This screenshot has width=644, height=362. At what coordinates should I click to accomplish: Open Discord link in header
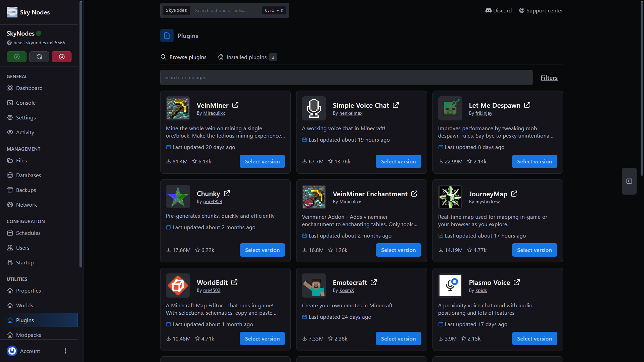(x=499, y=10)
